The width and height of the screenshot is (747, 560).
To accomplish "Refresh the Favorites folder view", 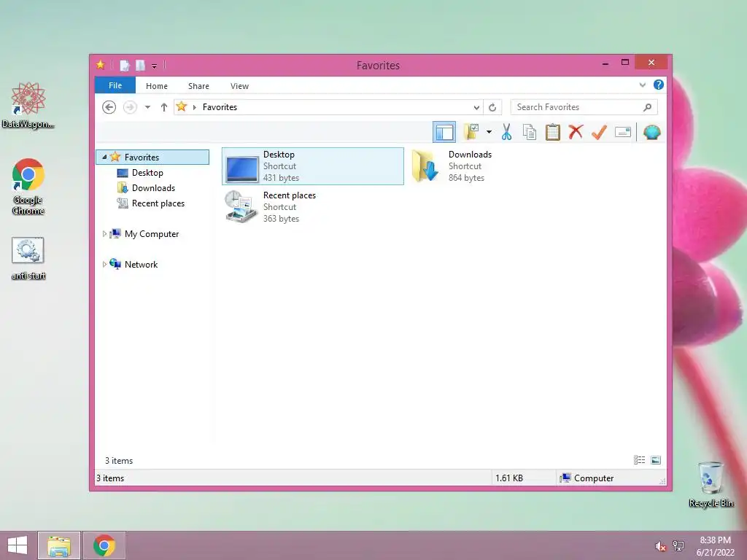I will pos(492,107).
